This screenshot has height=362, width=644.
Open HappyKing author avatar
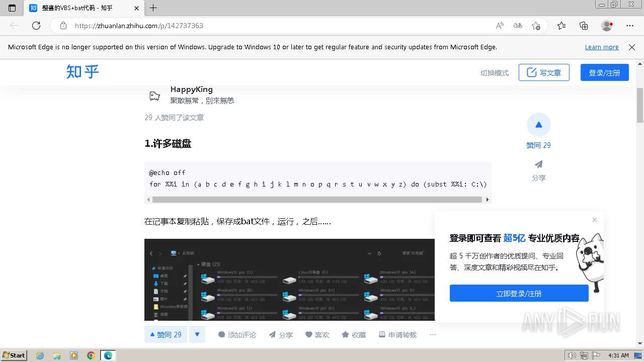[x=154, y=96]
